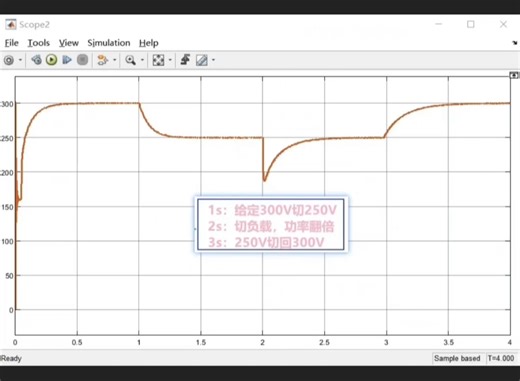
Task: Open the View menu
Action: point(69,43)
